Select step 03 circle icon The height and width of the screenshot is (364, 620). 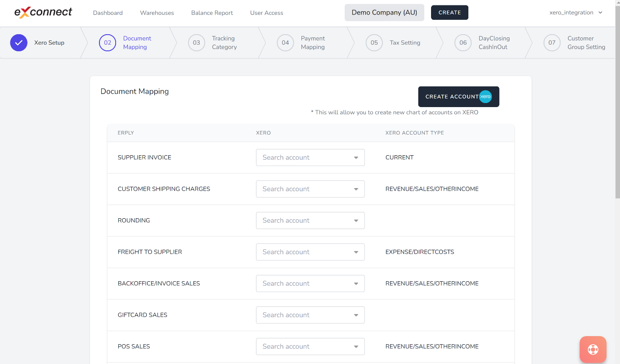(x=197, y=43)
